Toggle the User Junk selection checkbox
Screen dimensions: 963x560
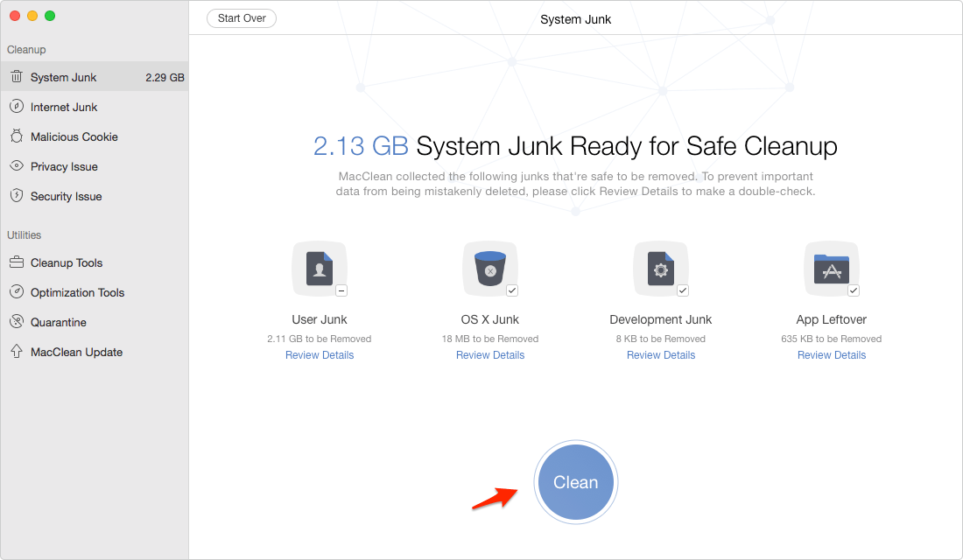341,290
